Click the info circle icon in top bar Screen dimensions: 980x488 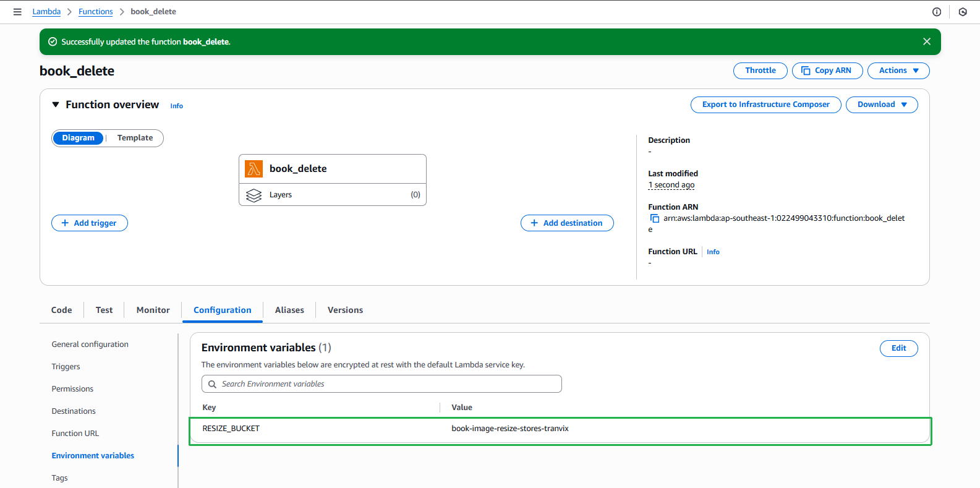point(937,12)
